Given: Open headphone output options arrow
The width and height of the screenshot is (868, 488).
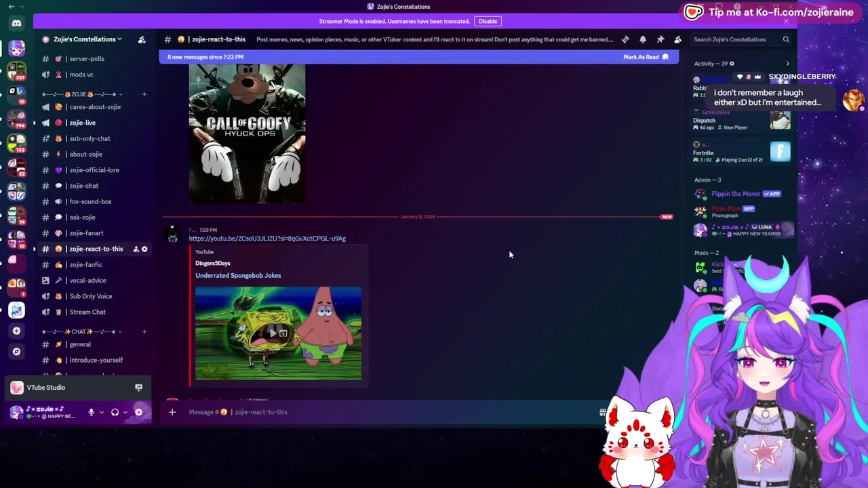Looking at the screenshot, I should click(125, 412).
